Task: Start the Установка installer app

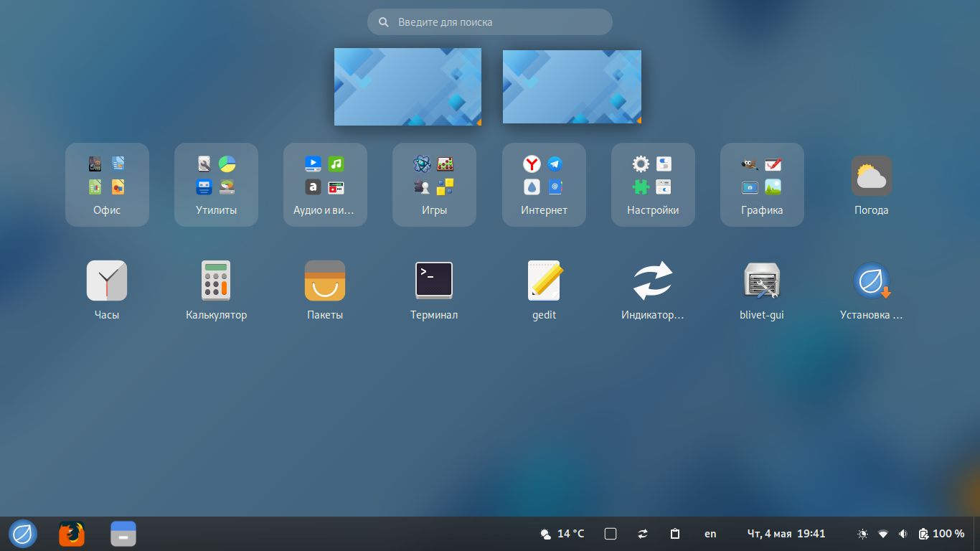Action: coord(871,281)
